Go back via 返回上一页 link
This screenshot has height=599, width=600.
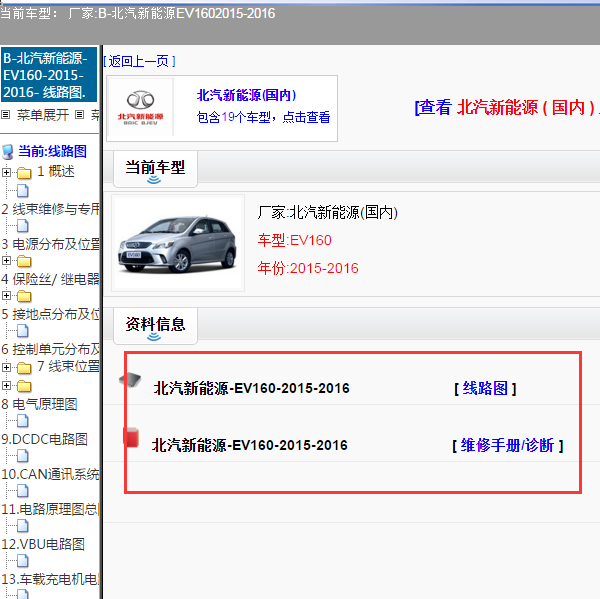tap(139, 61)
